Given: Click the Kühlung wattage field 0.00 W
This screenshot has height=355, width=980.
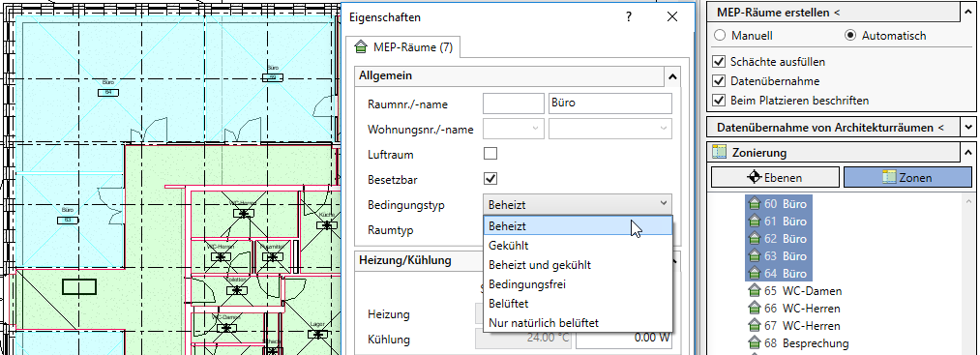Looking at the screenshot, I should tap(624, 340).
